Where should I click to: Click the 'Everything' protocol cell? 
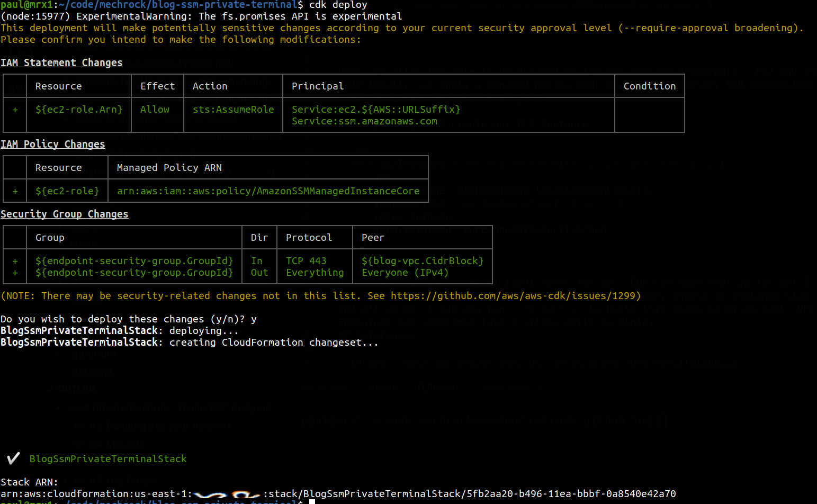(x=315, y=272)
